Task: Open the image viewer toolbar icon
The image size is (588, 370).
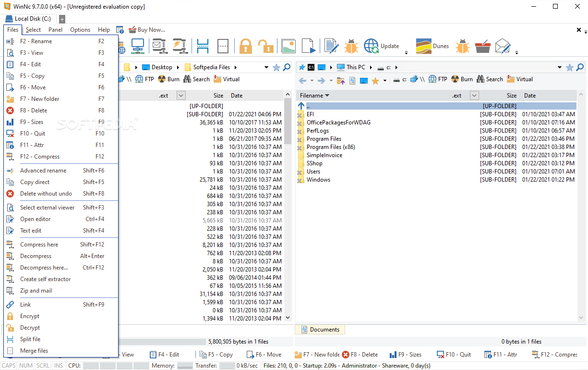Action: point(288,46)
